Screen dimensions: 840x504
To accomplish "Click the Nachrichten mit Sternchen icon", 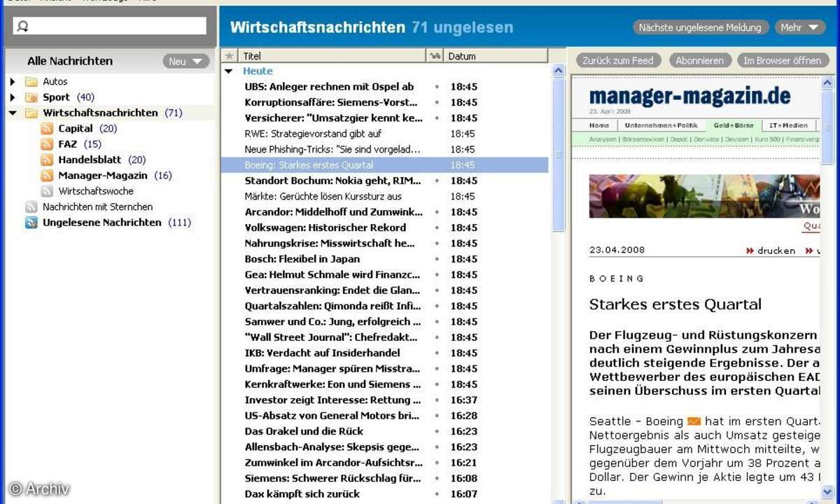I will [31, 206].
